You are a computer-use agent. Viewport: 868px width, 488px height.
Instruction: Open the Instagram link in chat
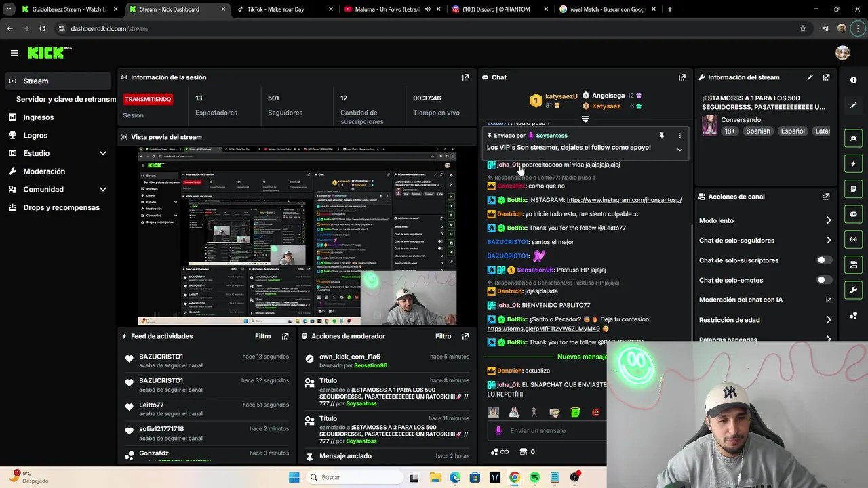coord(624,200)
